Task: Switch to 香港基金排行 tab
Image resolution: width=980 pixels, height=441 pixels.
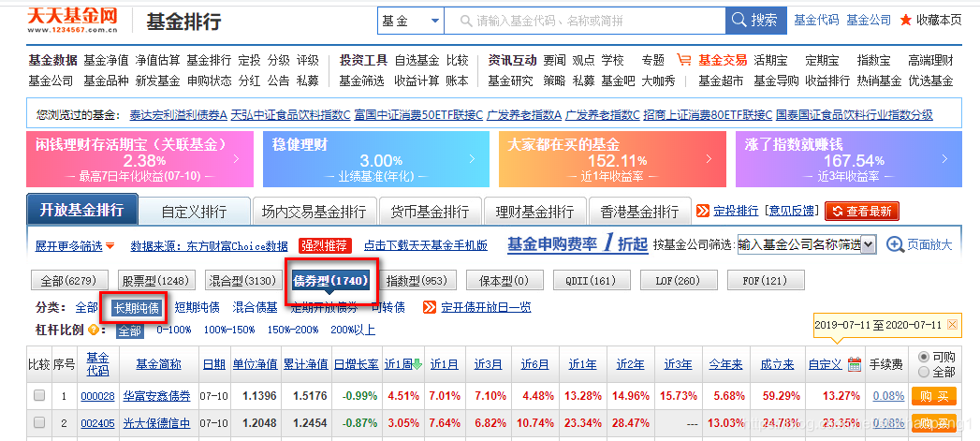Action: tap(638, 212)
